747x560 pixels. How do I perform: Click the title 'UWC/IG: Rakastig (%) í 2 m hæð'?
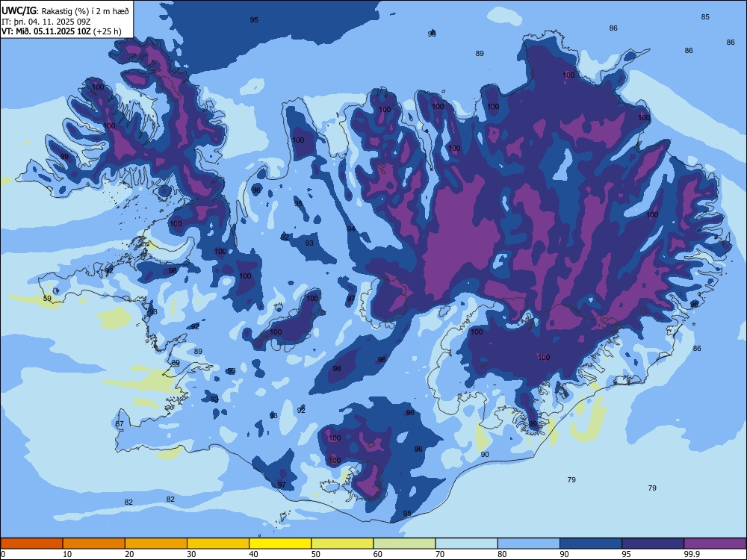coord(65,11)
